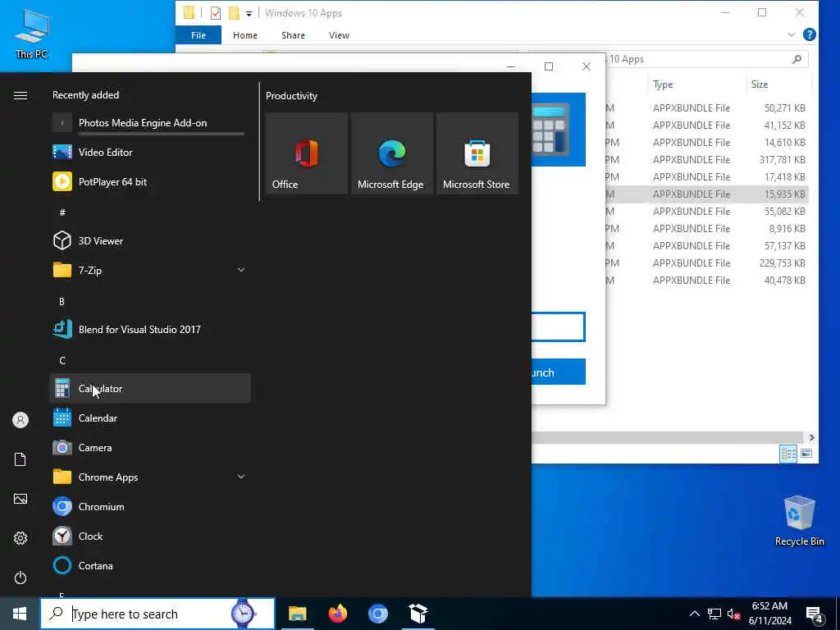Jump to the letter C group header
Viewport: 840px width, 630px height.
click(x=62, y=361)
